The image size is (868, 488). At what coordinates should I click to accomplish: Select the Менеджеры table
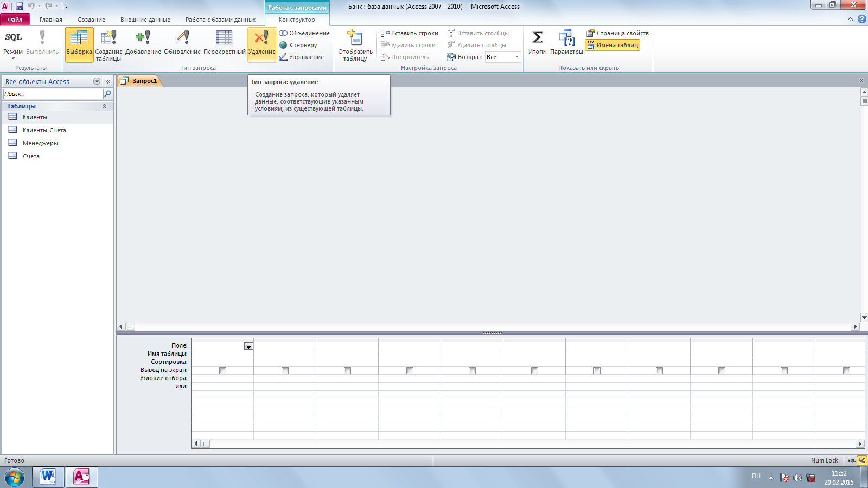(58, 143)
